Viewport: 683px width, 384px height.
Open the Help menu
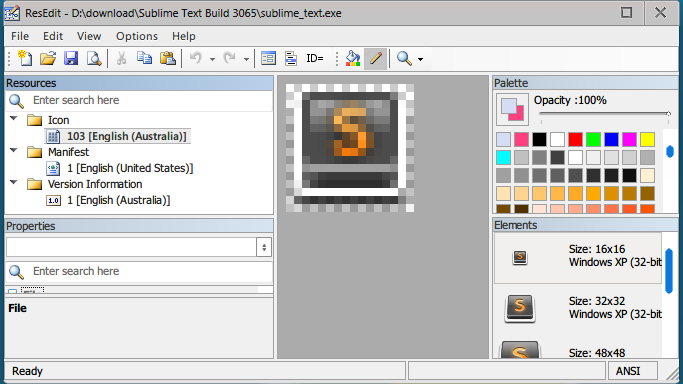(x=183, y=36)
